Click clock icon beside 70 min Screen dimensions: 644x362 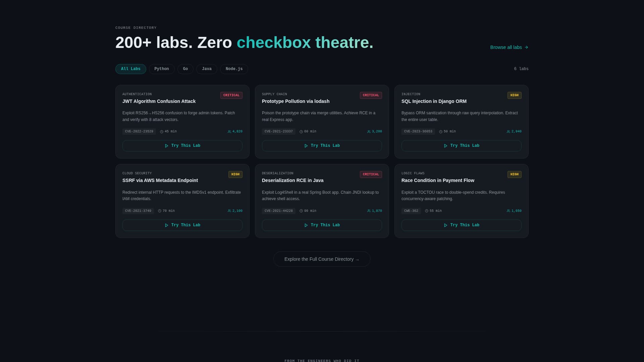pos(160,211)
